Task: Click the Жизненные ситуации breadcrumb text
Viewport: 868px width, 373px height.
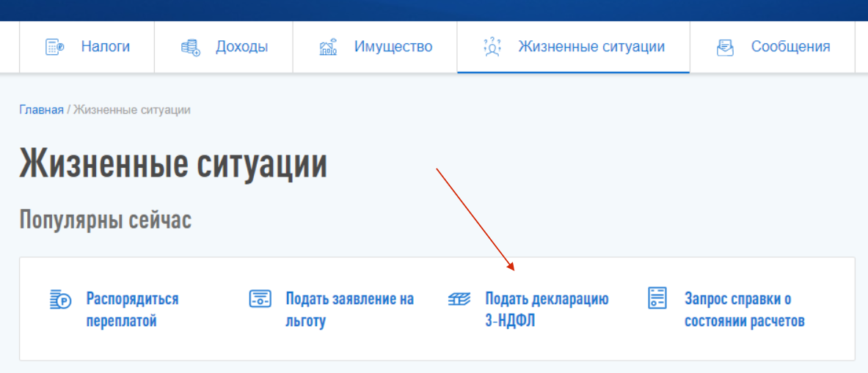Action: click(132, 110)
